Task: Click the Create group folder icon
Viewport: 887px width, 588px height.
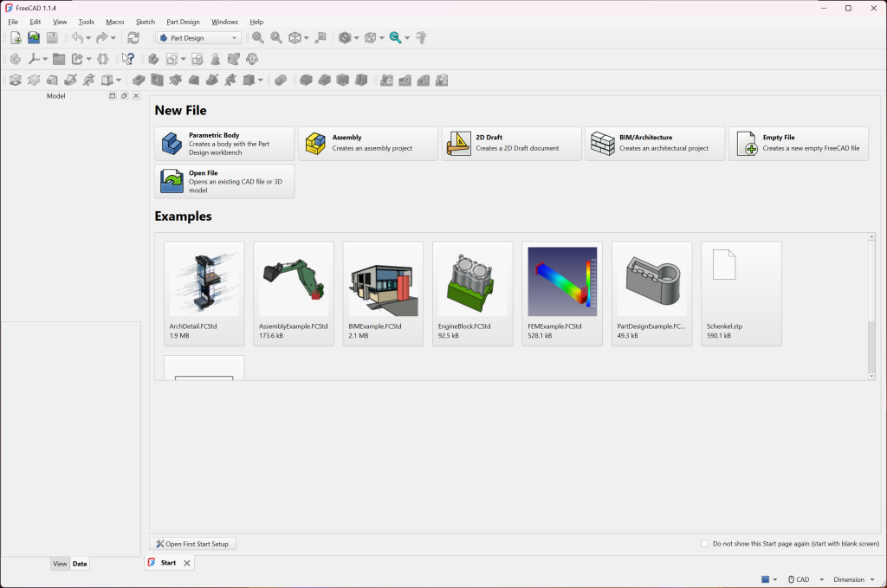Action: coord(59,59)
